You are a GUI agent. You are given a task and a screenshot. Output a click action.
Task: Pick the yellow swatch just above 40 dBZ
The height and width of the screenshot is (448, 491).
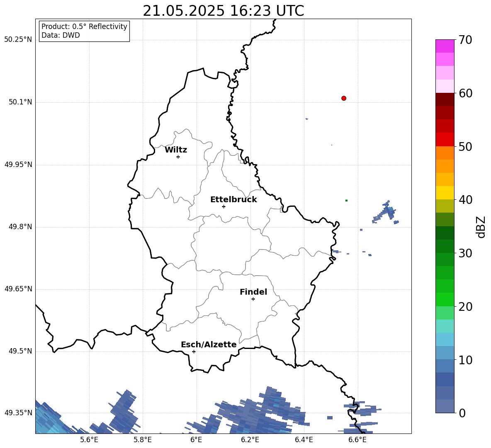(x=445, y=193)
